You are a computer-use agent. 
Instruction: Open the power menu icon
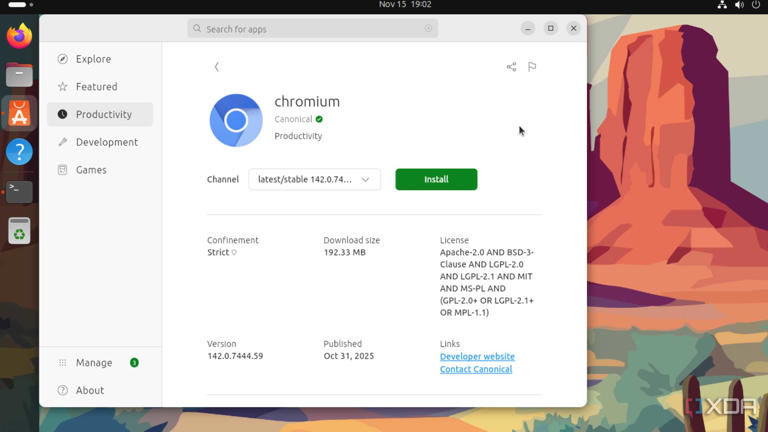click(x=756, y=5)
